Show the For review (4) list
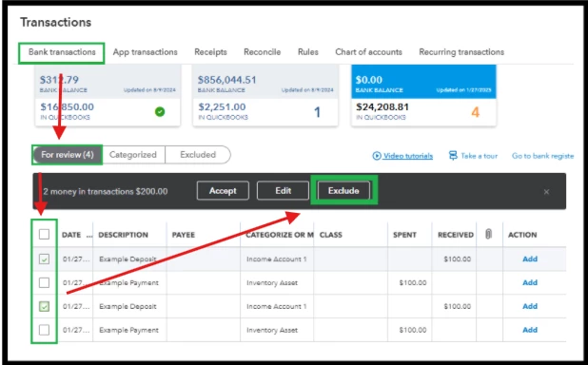The width and height of the screenshot is (588, 365). click(68, 155)
